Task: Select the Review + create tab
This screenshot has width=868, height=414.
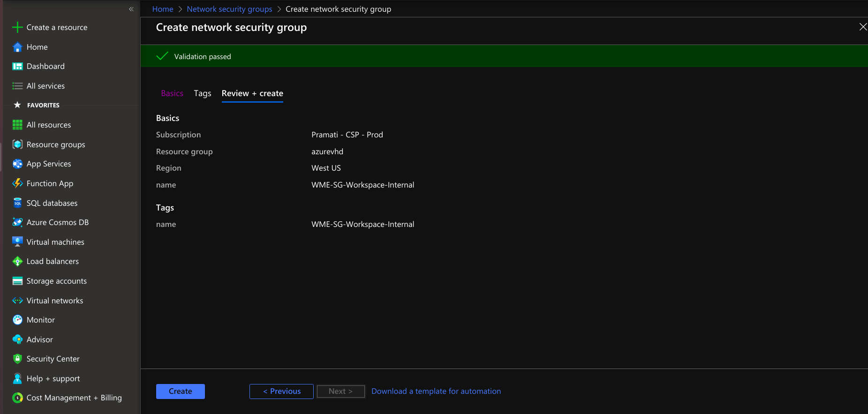Action: pos(252,93)
